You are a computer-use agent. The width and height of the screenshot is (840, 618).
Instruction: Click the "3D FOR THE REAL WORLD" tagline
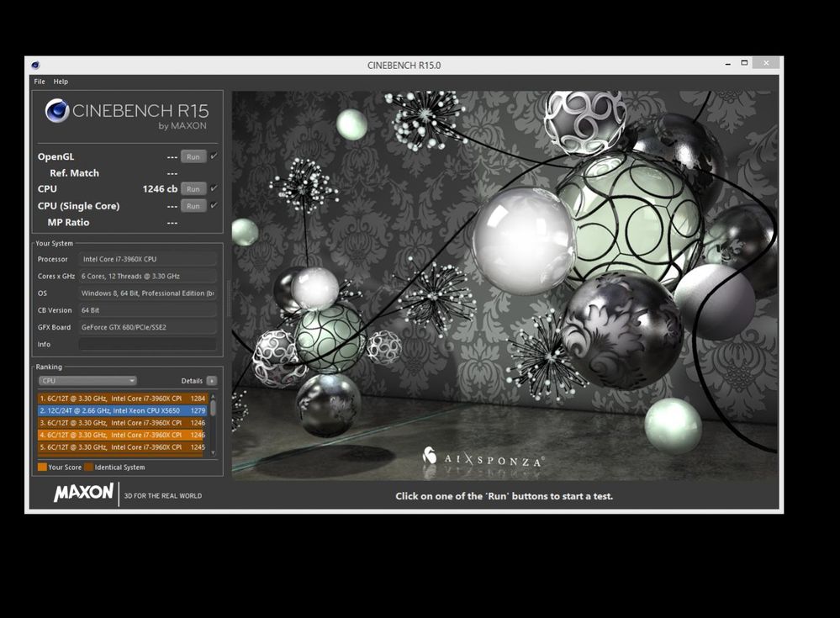[163, 496]
